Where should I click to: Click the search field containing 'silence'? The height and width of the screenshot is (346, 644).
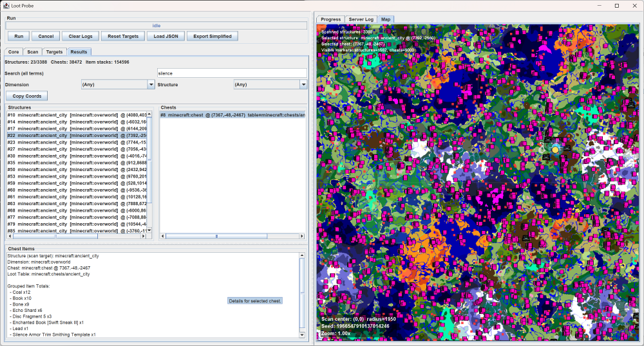(x=232, y=73)
